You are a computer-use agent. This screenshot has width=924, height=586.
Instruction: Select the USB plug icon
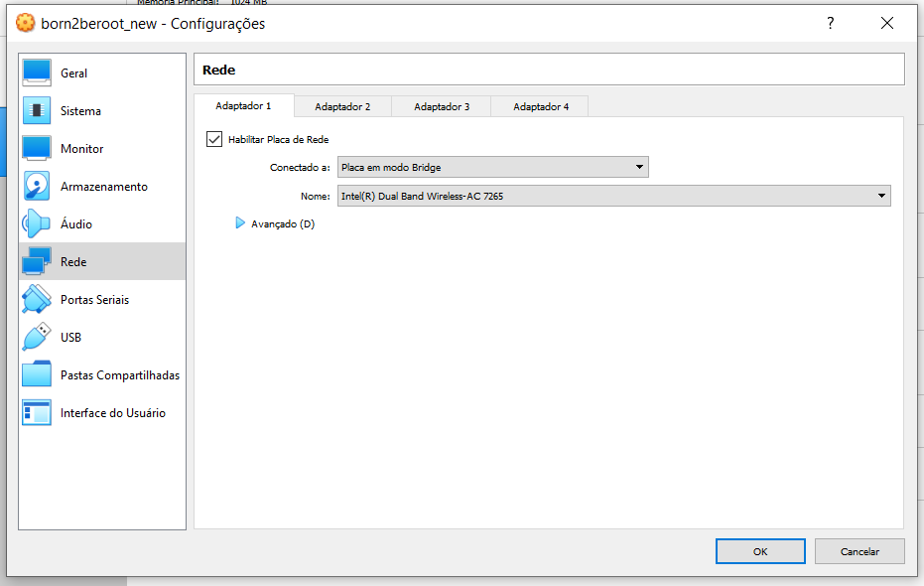pos(37,337)
